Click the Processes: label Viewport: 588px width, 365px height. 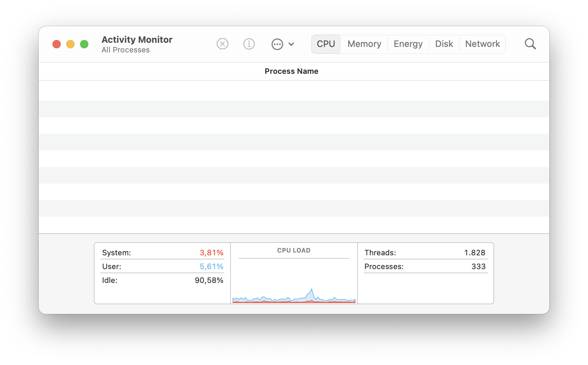pos(384,266)
